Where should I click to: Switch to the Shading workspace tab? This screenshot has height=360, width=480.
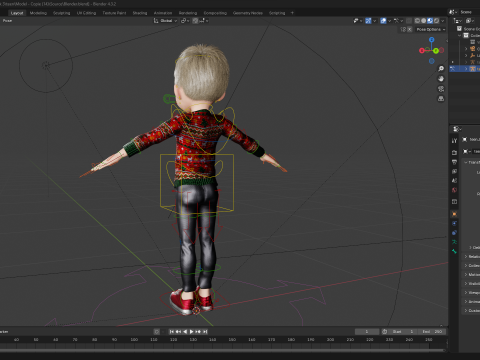pos(140,13)
